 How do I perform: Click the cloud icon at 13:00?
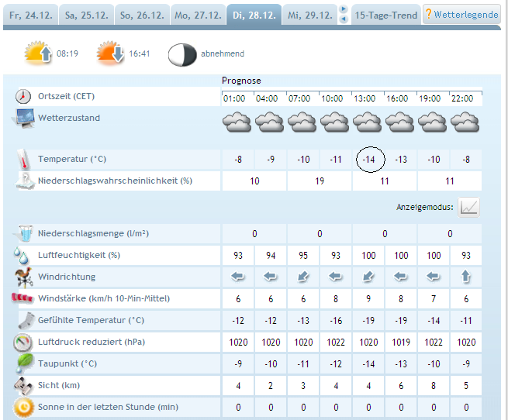pyautogui.click(x=367, y=122)
